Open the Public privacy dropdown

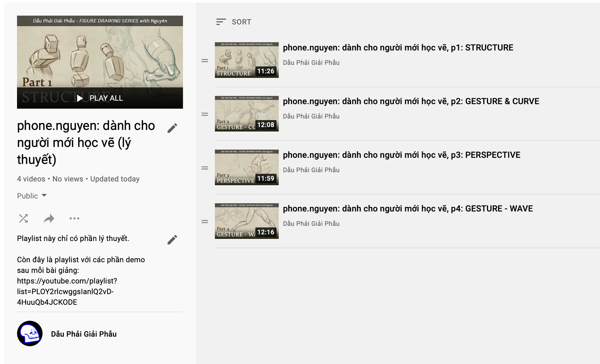tap(32, 196)
